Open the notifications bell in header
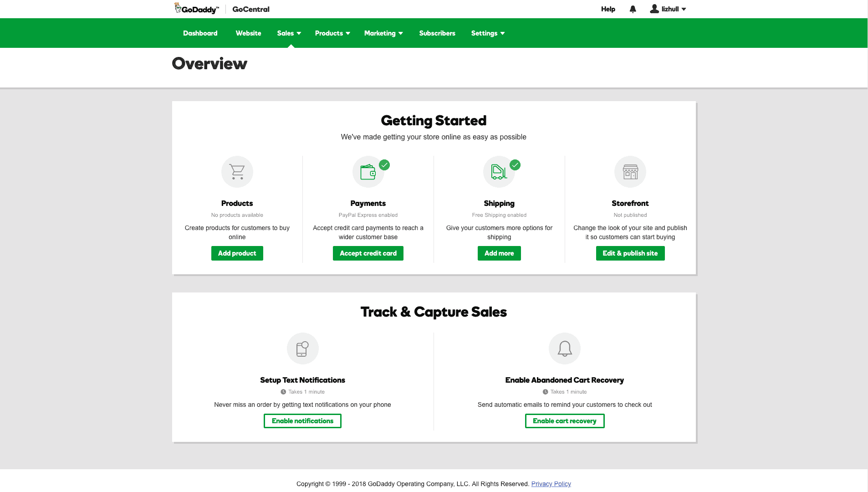This screenshot has width=868, height=492. (633, 9)
